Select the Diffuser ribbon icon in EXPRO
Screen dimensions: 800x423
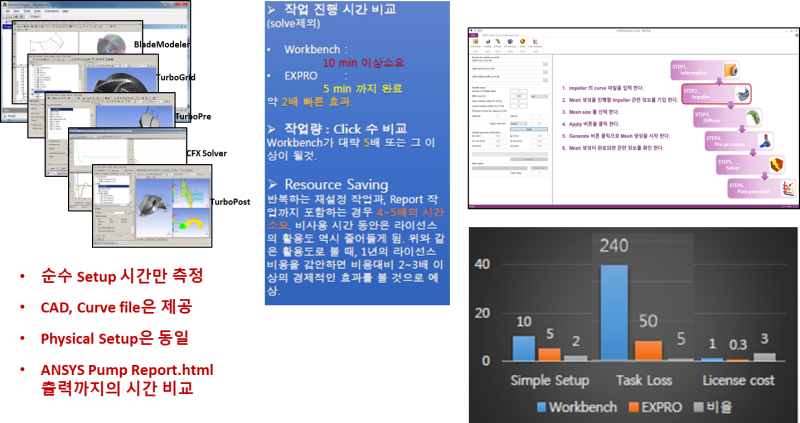(497, 43)
